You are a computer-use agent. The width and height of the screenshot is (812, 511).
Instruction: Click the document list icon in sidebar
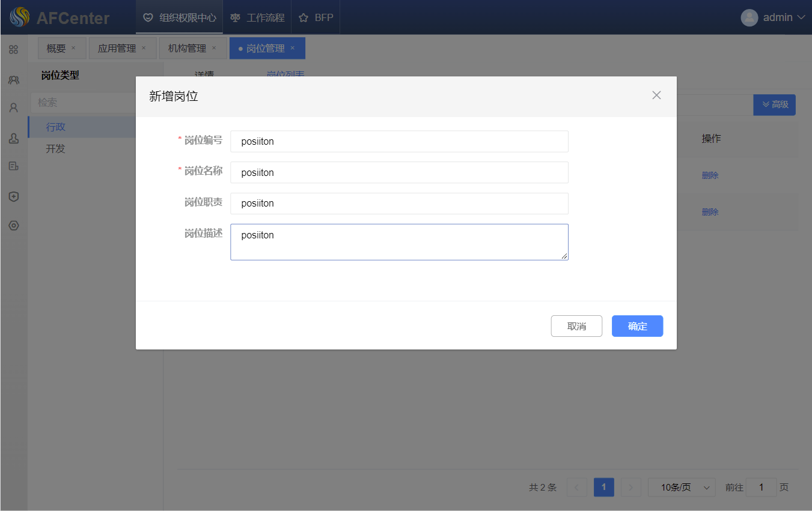coord(13,166)
